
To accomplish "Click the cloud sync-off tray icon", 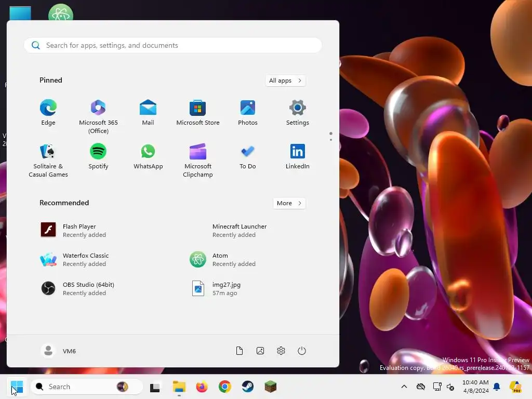I will pyautogui.click(x=421, y=387).
